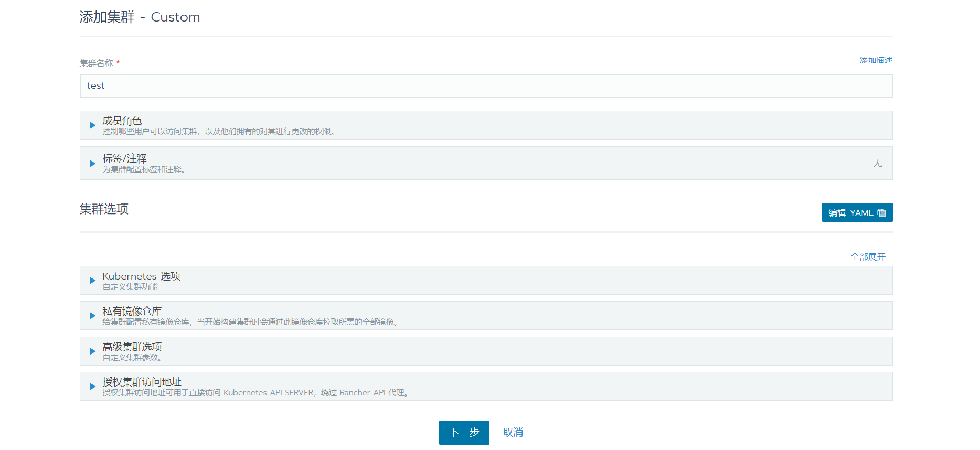The width and height of the screenshot is (980, 450).
Task: Click the 无 value in 标签/注释 row
Action: [x=878, y=163]
